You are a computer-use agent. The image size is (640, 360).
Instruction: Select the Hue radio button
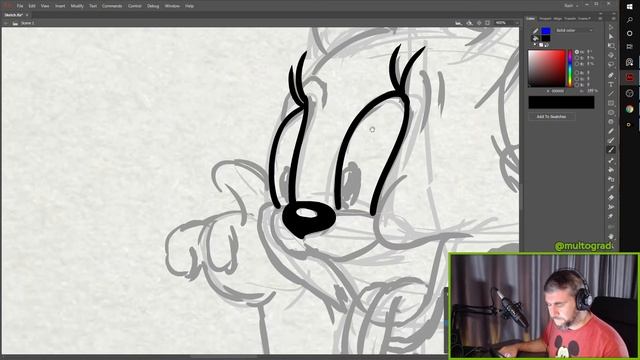(x=577, y=52)
